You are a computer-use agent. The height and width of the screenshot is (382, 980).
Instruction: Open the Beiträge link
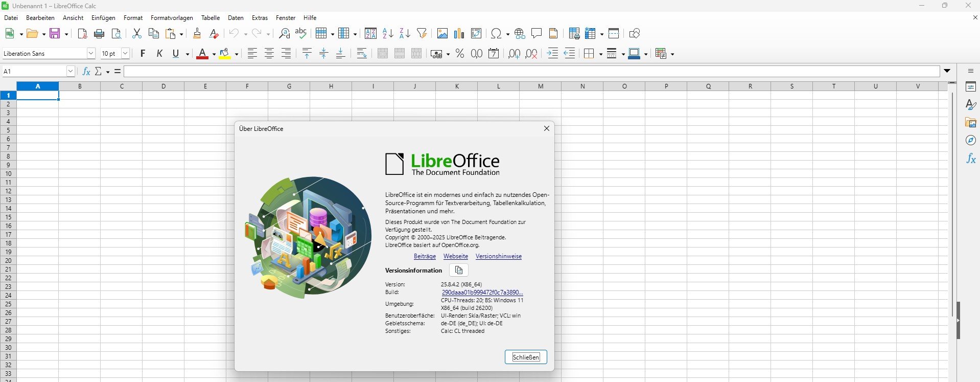click(425, 256)
